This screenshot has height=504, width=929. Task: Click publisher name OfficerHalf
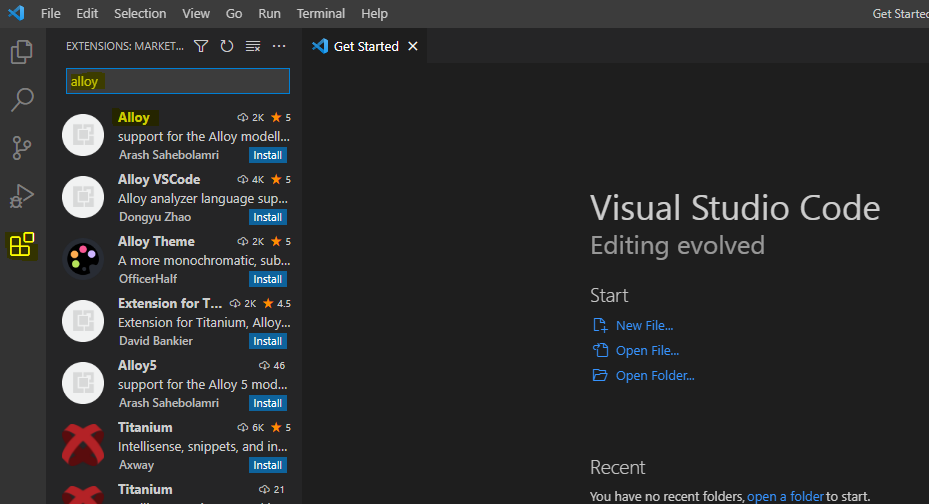tap(148, 279)
